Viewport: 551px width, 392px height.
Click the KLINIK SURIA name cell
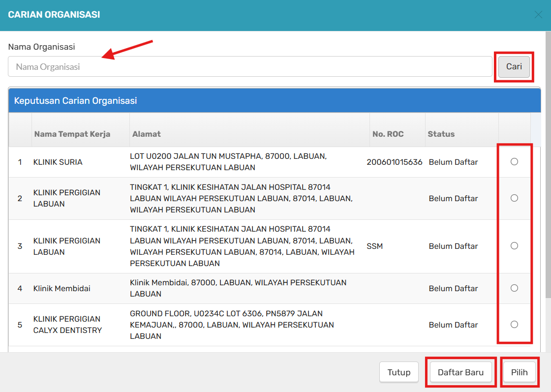click(x=58, y=162)
